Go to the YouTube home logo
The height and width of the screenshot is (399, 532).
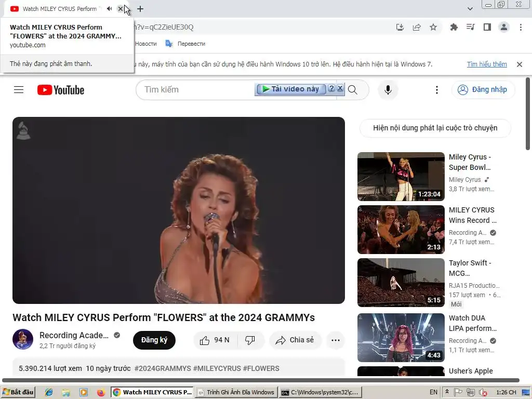[61, 90]
